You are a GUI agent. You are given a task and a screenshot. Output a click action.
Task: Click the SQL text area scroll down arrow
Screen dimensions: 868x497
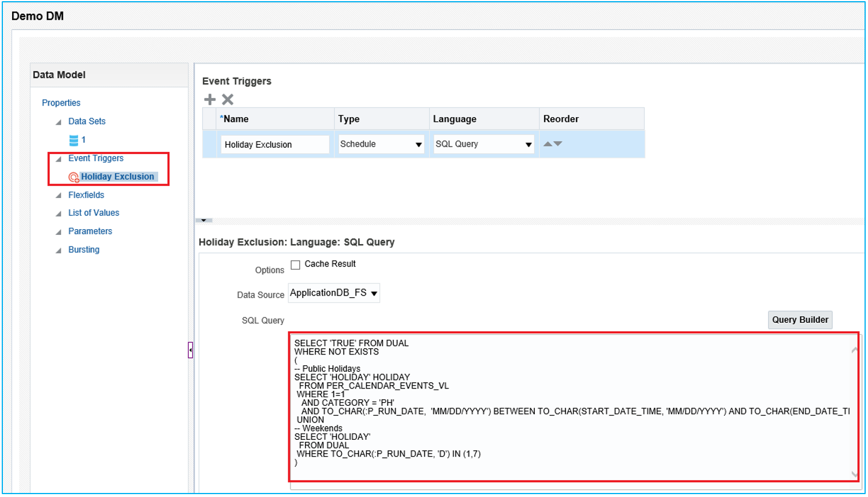[855, 474]
